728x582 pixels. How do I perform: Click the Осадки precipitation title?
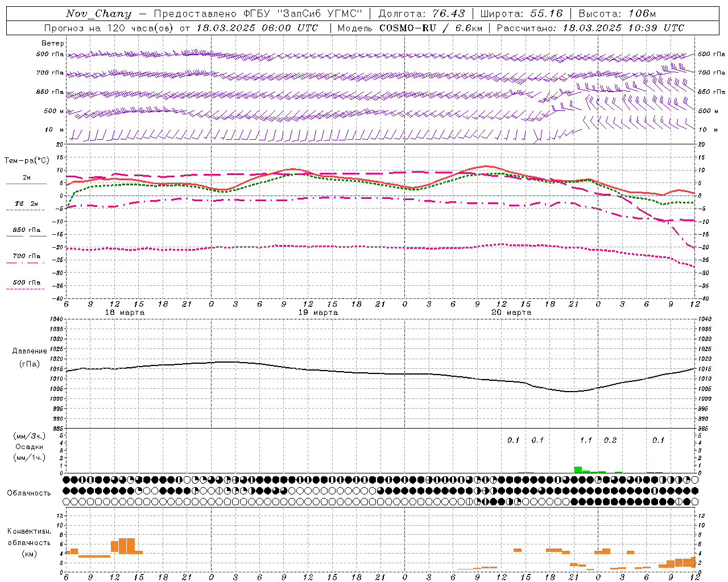(x=30, y=447)
